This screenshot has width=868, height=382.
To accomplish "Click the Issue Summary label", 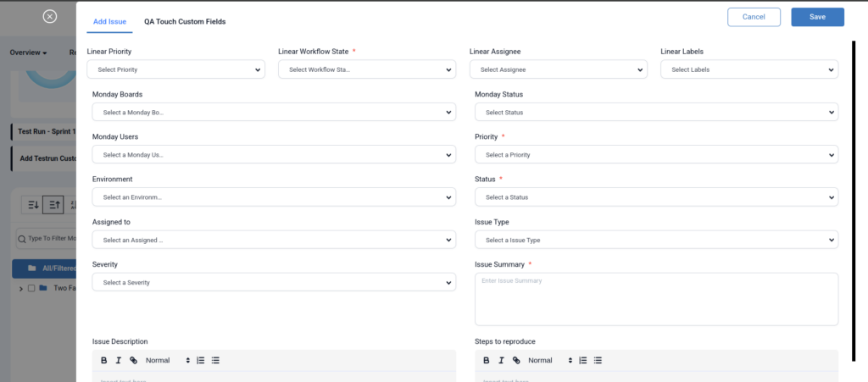I will pyautogui.click(x=501, y=264).
